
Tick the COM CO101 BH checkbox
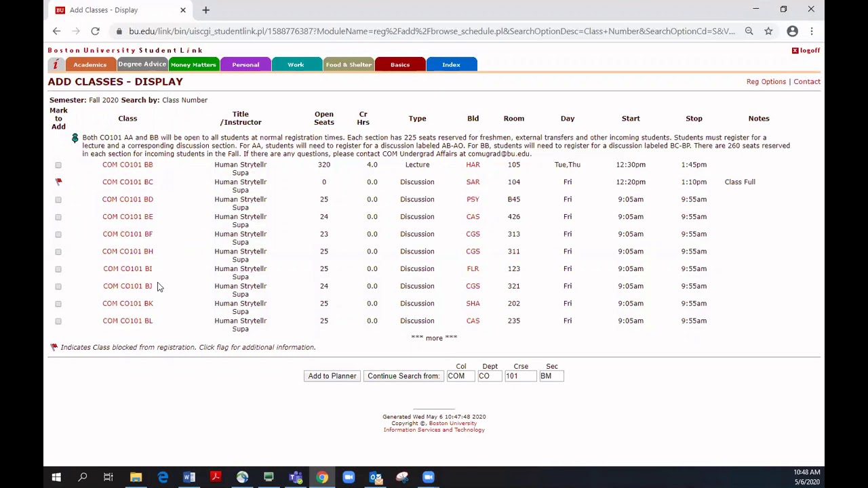(x=58, y=251)
